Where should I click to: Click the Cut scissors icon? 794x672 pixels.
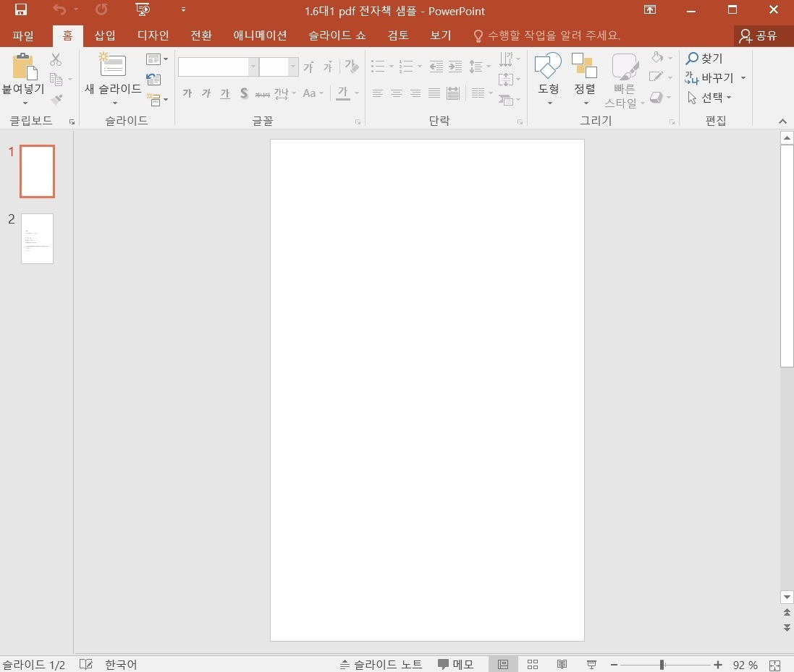click(56, 60)
